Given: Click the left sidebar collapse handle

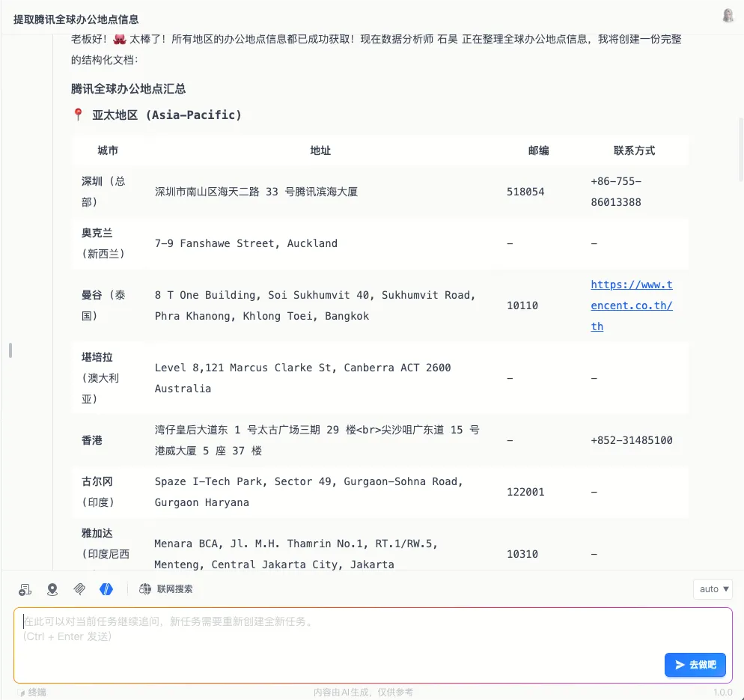Looking at the screenshot, I should coord(10,350).
